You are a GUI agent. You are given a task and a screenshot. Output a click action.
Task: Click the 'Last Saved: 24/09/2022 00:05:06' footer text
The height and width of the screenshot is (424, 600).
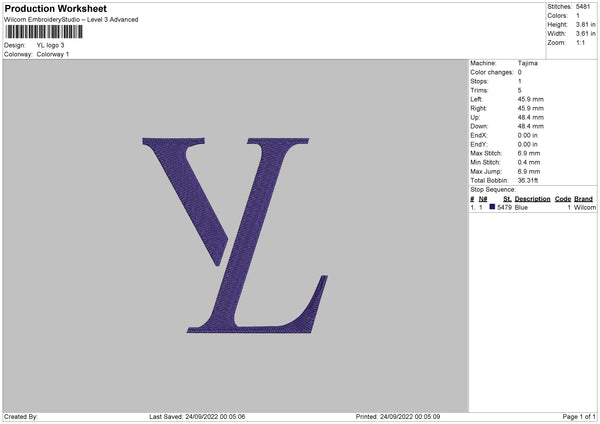tap(197, 417)
